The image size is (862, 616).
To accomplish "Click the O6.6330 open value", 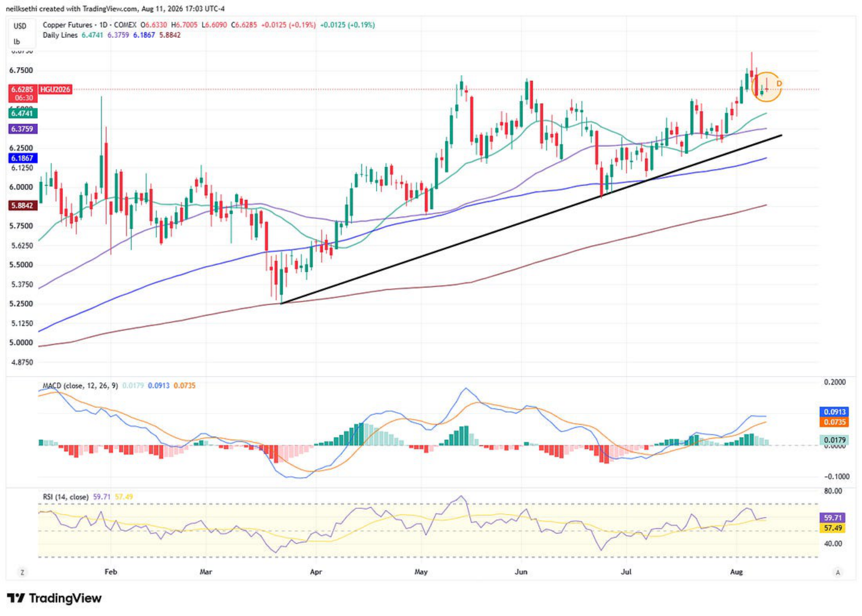I will (154, 25).
